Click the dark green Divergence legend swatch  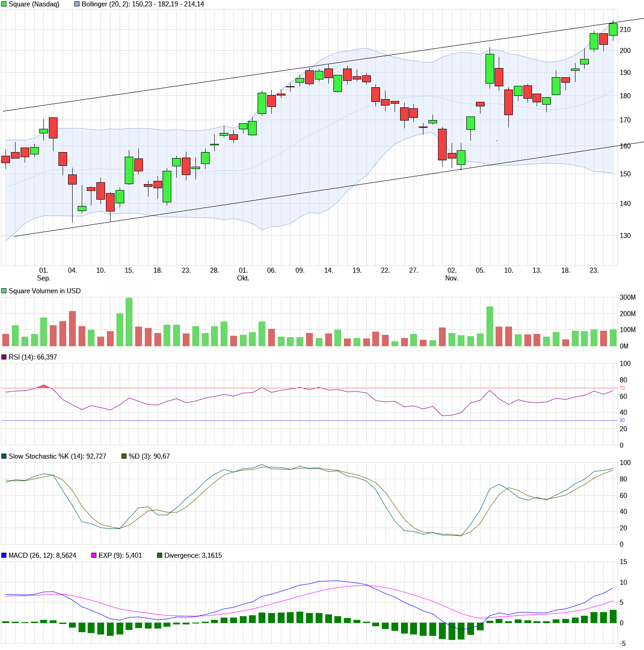(160, 555)
